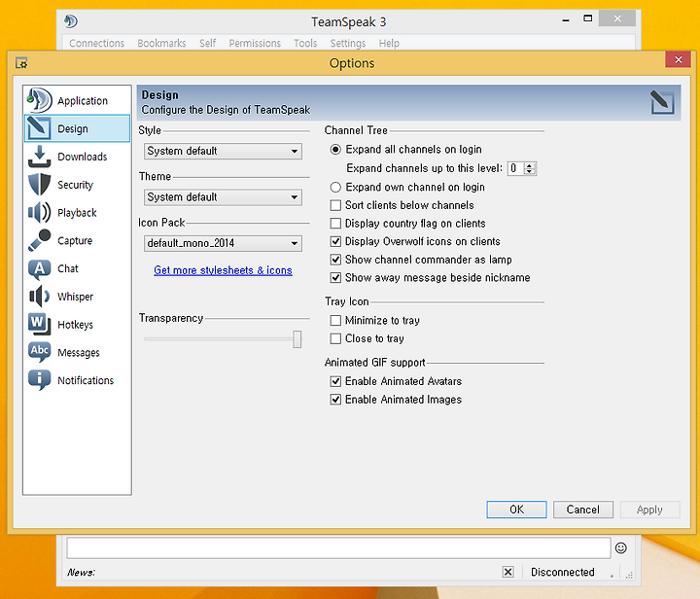Click the chat message input field
This screenshot has width=700, height=599.
339,548
